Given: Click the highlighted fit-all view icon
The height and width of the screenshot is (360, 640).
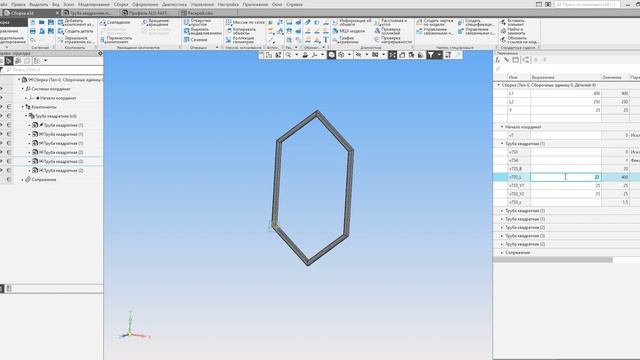Looking at the screenshot, I should [392, 55].
